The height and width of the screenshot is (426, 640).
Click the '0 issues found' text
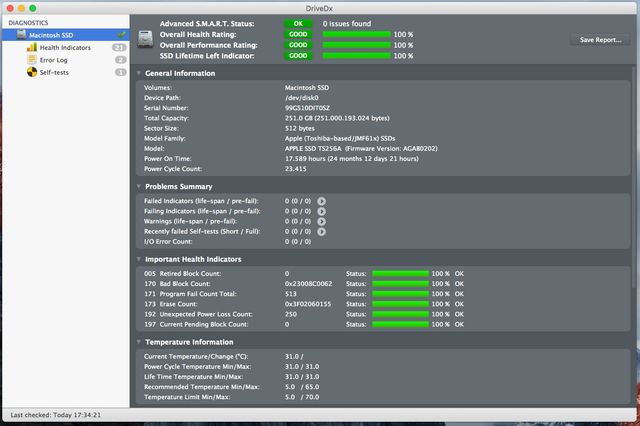click(x=347, y=24)
